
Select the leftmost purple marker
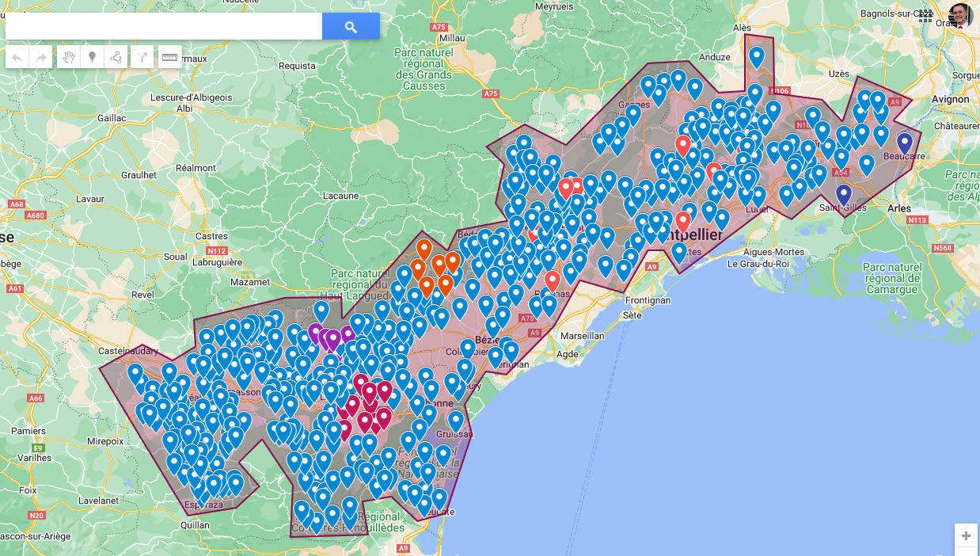[315, 333]
